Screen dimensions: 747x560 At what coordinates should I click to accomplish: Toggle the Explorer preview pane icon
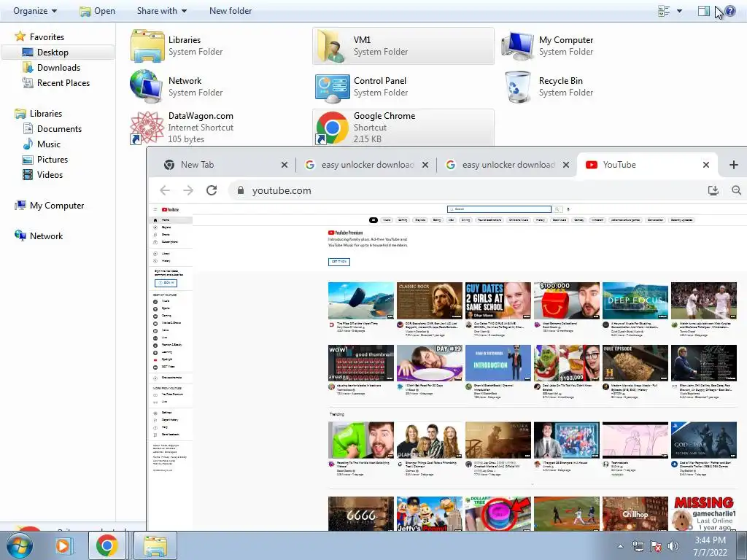[704, 10]
